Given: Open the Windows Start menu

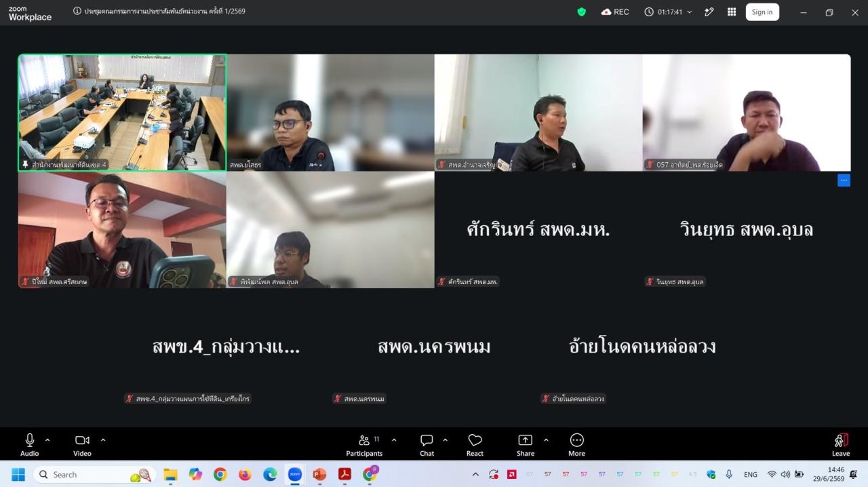Looking at the screenshot, I should [18, 474].
